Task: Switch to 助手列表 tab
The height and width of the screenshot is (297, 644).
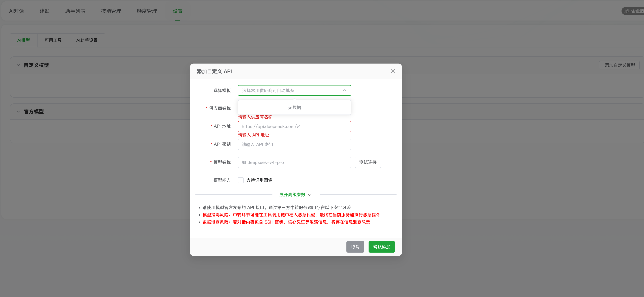Action: click(75, 11)
